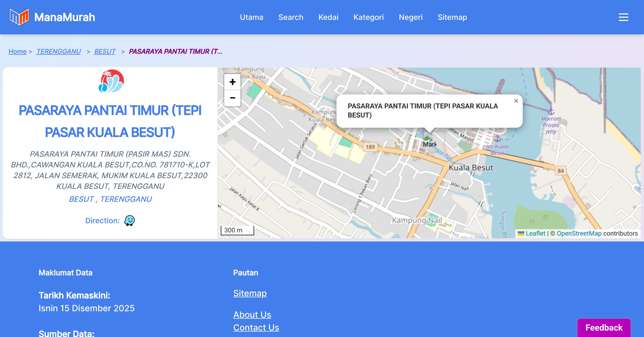
Task: Zoom out on the map
Action: pyautogui.click(x=232, y=98)
